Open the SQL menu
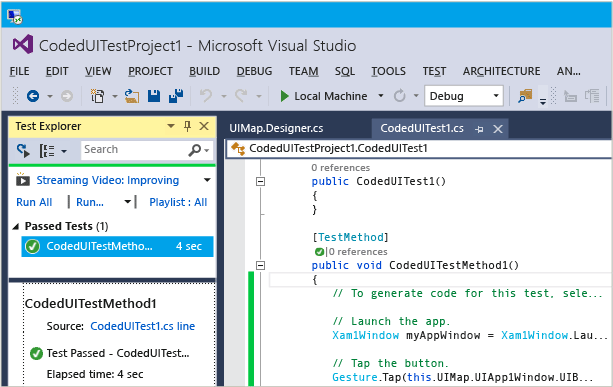This screenshot has height=387, width=613. pos(345,71)
